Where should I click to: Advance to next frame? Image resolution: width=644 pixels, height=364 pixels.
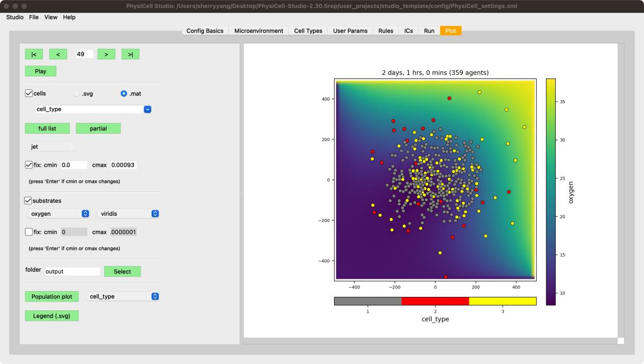click(x=106, y=54)
